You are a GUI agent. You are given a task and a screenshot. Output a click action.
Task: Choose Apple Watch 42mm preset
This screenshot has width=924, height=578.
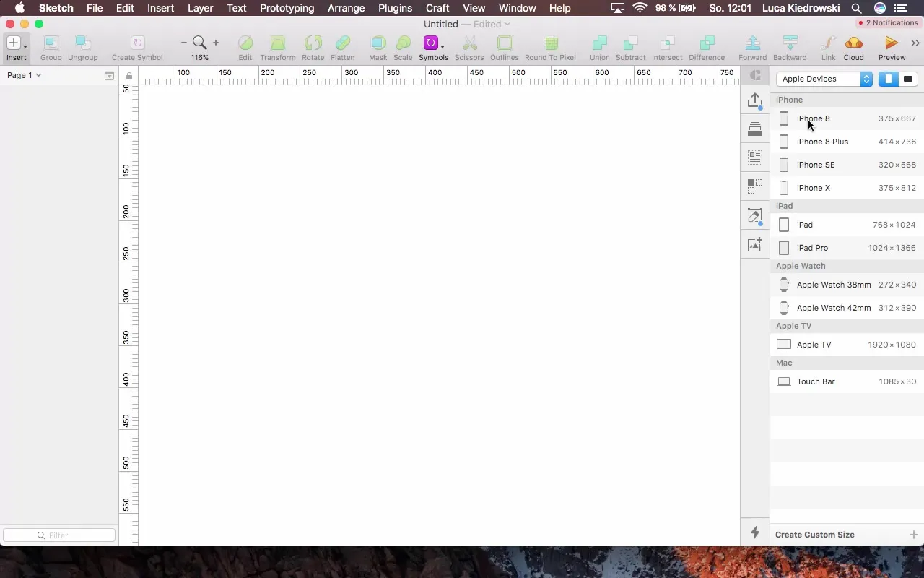(847, 308)
